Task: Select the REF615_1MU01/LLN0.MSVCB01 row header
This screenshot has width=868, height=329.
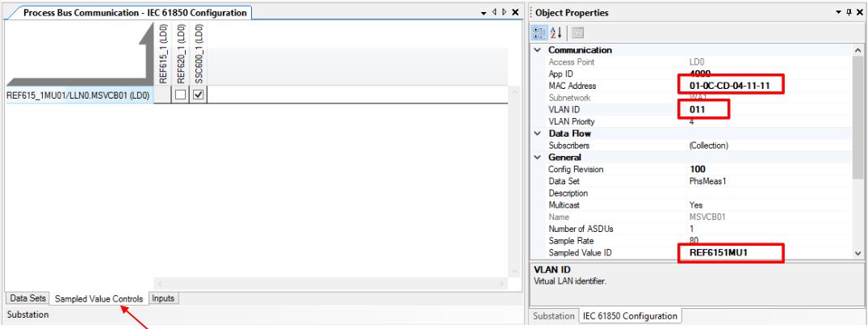Action: [78, 95]
